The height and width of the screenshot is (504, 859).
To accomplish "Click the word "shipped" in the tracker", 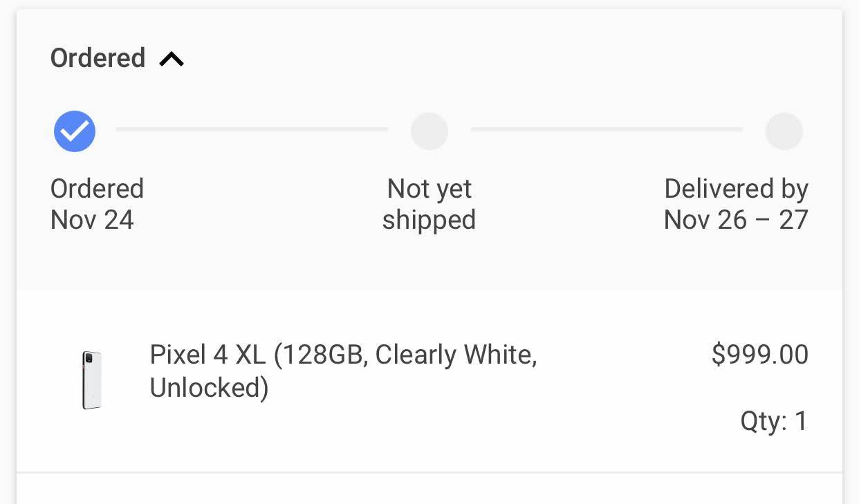I will click(429, 221).
